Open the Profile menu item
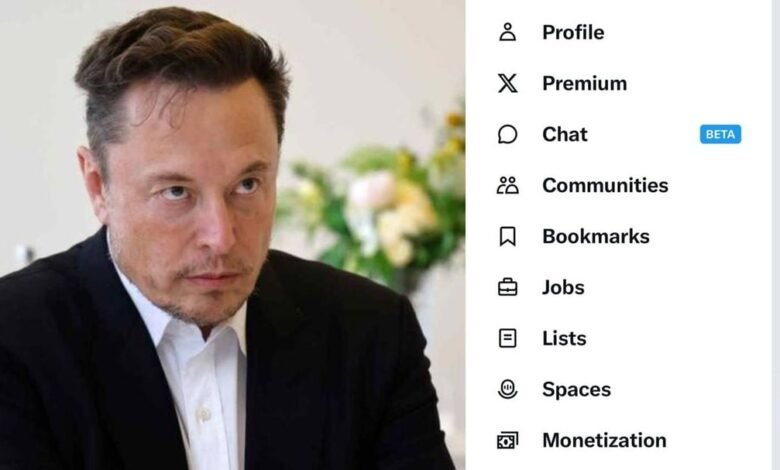The width and height of the screenshot is (780, 470). point(573,32)
